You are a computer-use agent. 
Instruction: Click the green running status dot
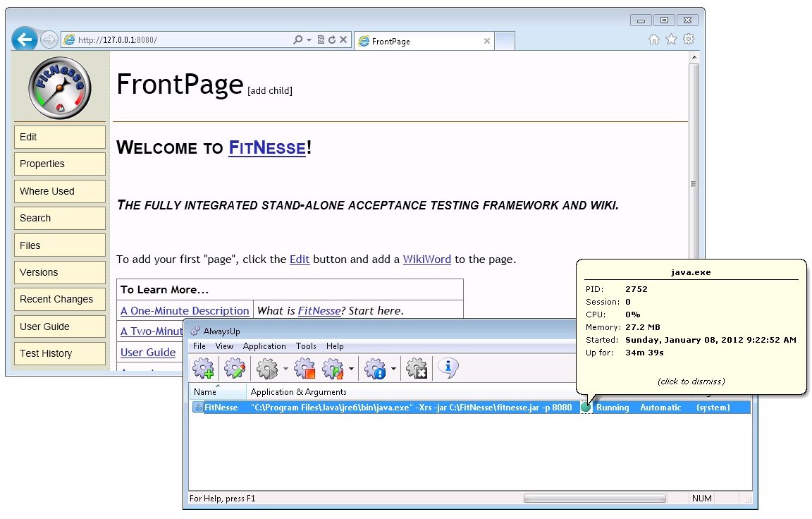tap(586, 408)
